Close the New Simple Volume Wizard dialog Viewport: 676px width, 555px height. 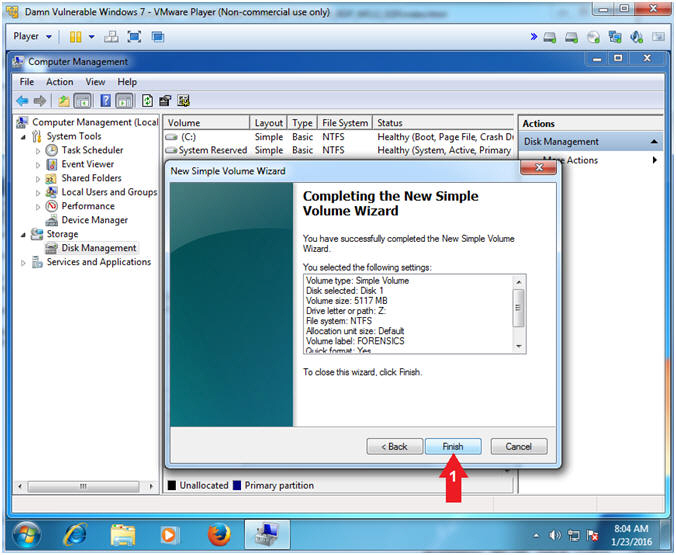click(x=538, y=167)
